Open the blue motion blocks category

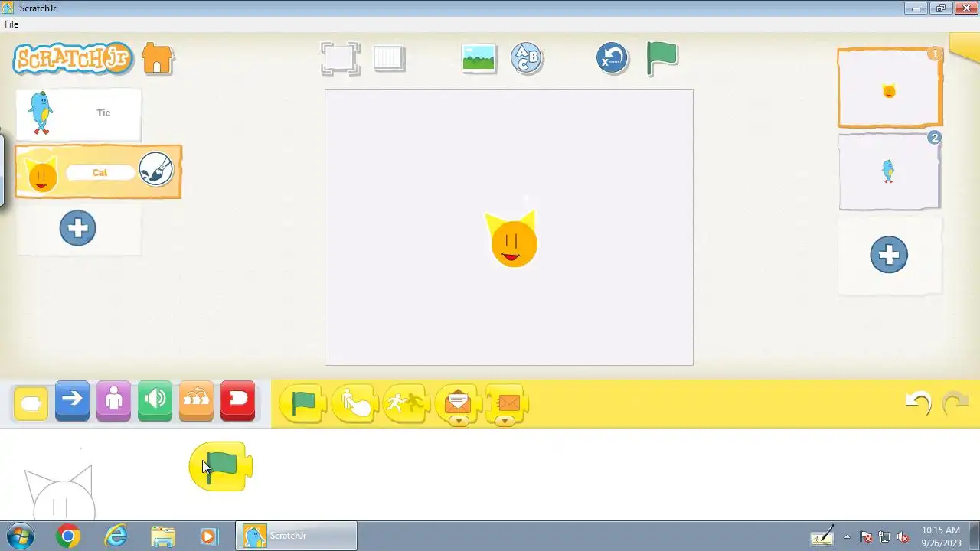73,402
